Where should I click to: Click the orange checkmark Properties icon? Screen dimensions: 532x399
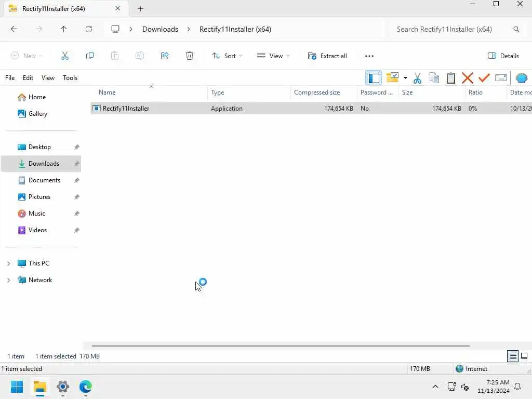tap(484, 78)
